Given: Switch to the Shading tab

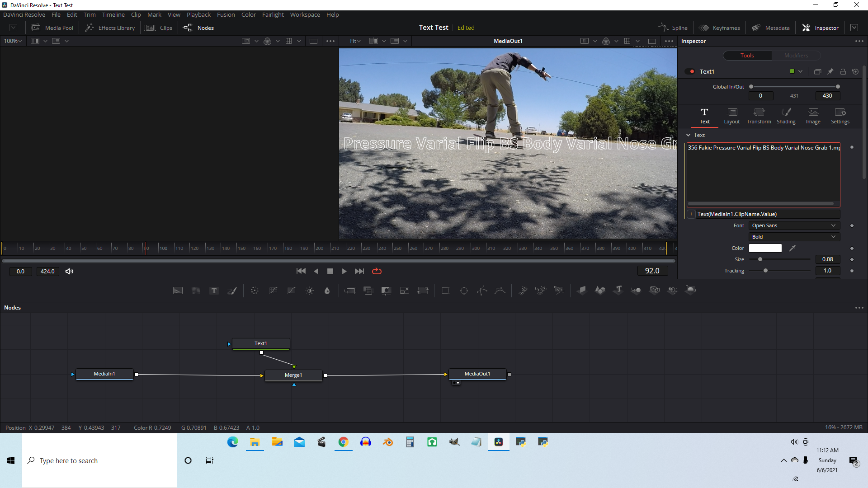Looking at the screenshot, I should [786, 116].
